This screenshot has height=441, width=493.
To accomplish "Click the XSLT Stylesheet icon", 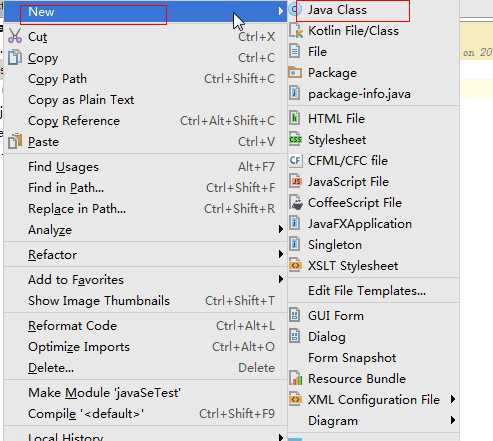I will coord(295,265).
